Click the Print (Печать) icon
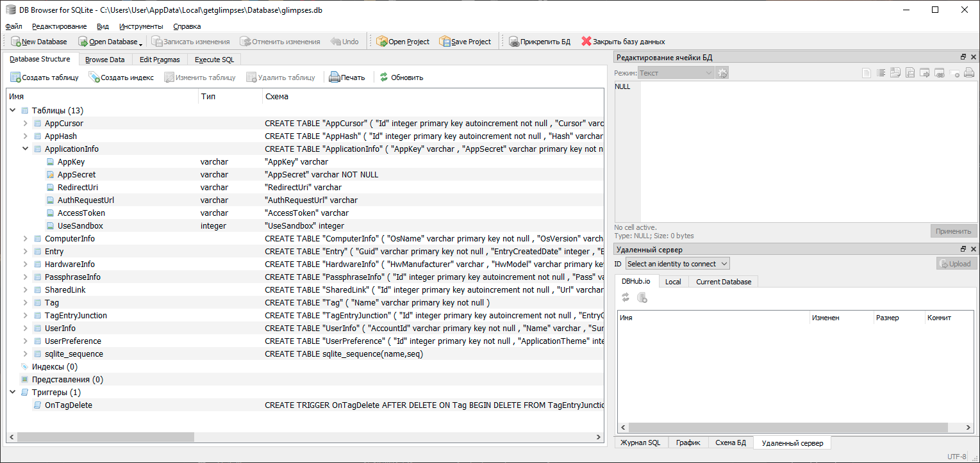 [x=334, y=77]
